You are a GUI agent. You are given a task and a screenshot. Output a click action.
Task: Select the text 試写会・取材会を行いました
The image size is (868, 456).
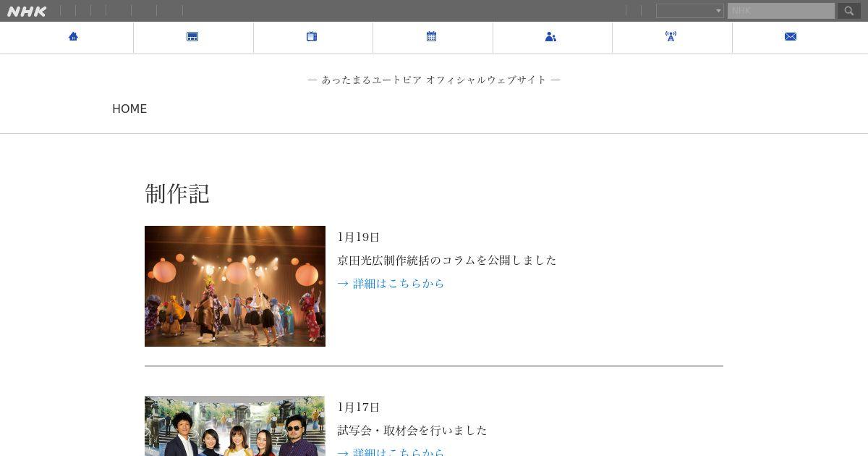pyautogui.click(x=412, y=430)
